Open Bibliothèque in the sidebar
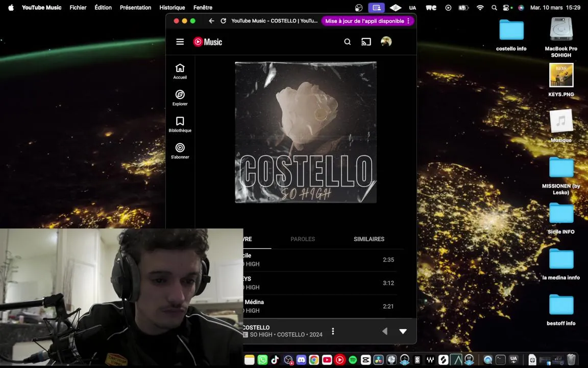The height and width of the screenshot is (368, 588). (x=180, y=124)
